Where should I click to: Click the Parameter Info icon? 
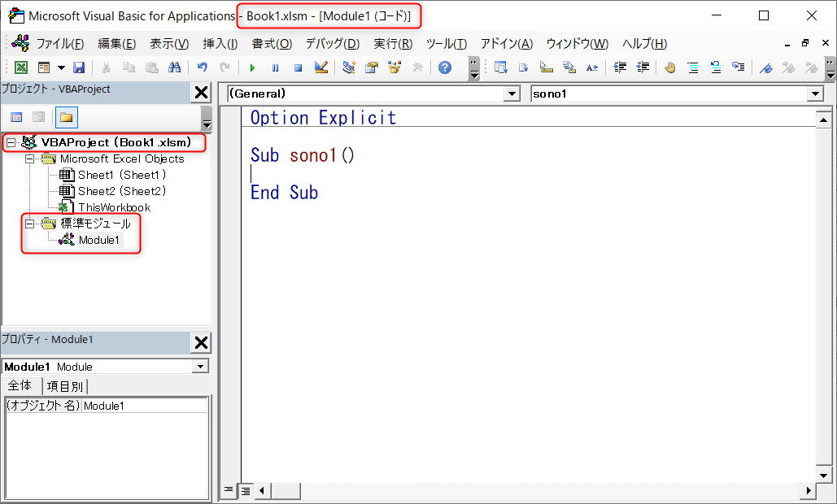point(569,67)
